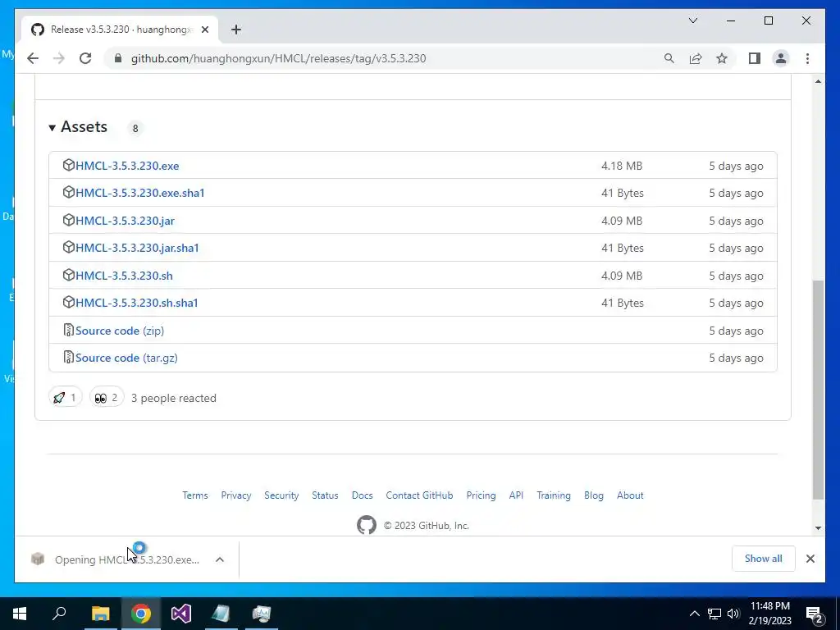Open the About footer link
The height and width of the screenshot is (630, 840).
630,495
